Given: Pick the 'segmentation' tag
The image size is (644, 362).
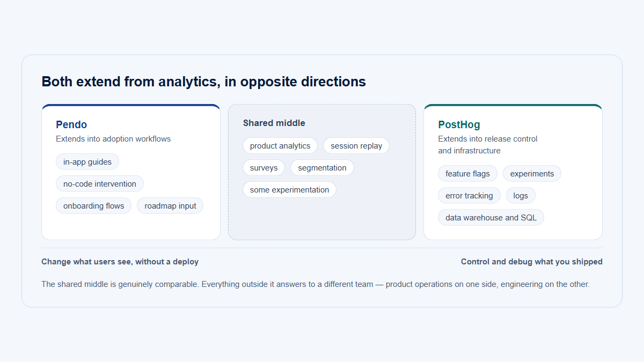Looking at the screenshot, I should tap(322, 167).
